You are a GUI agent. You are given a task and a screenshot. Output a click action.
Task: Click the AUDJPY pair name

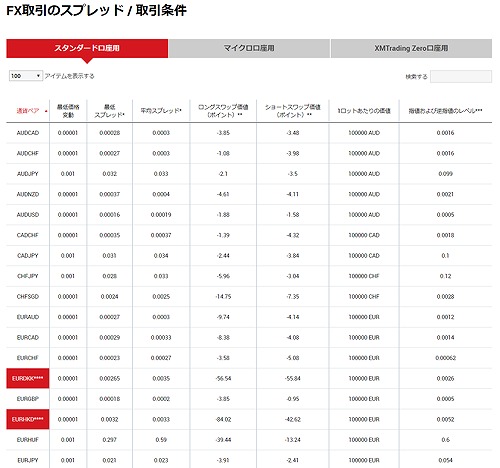click(x=28, y=174)
